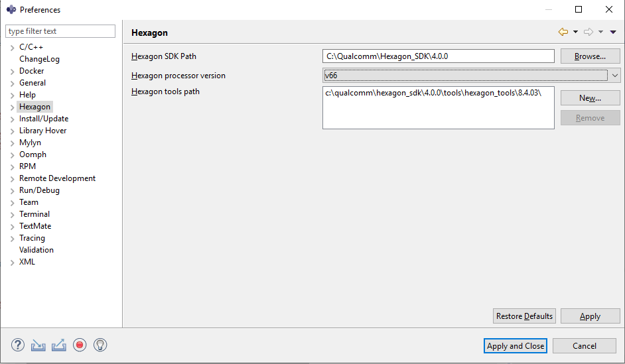Click the forward navigation arrow icon
The image size is (625, 364).
(589, 32)
